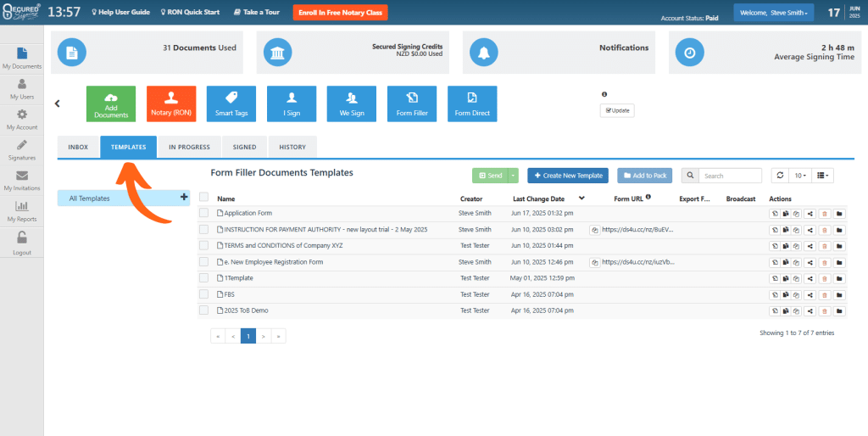Jump to last page in pagination
The width and height of the screenshot is (868, 436).
pos(278,336)
